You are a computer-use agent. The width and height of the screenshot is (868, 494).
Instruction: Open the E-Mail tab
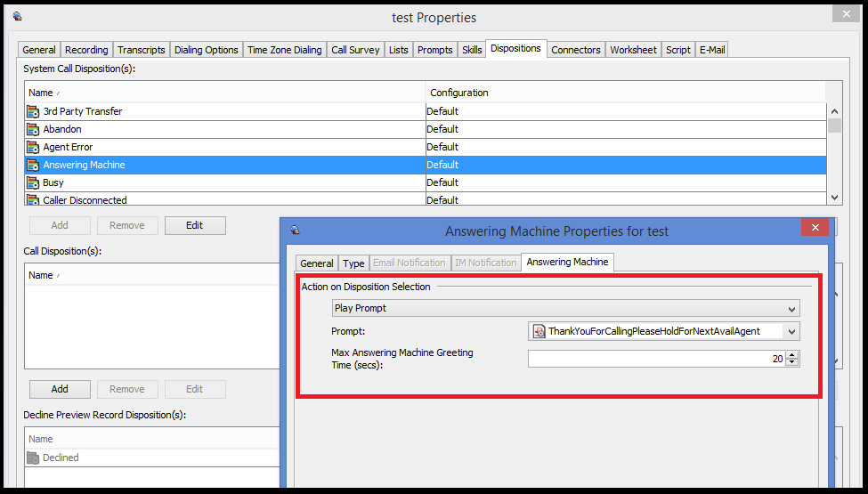point(712,50)
